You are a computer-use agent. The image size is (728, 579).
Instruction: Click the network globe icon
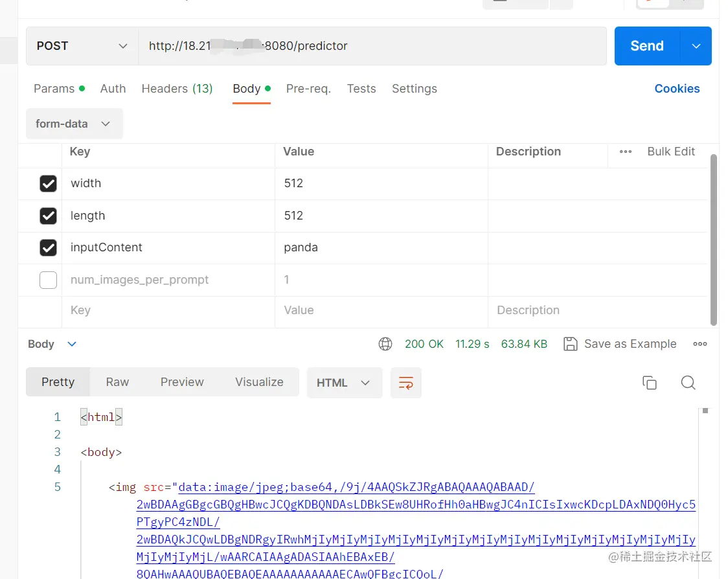[x=385, y=344]
